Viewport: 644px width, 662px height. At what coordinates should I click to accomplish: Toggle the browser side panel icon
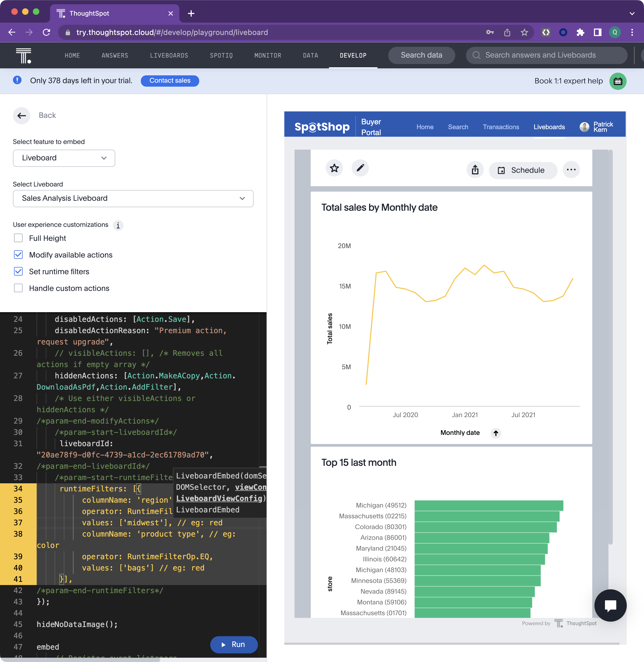tap(598, 32)
